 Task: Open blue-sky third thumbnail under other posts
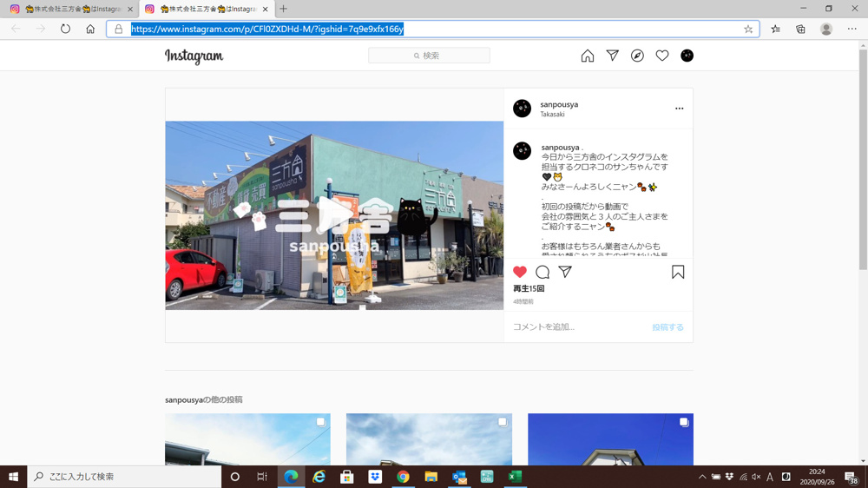pyautogui.click(x=610, y=439)
